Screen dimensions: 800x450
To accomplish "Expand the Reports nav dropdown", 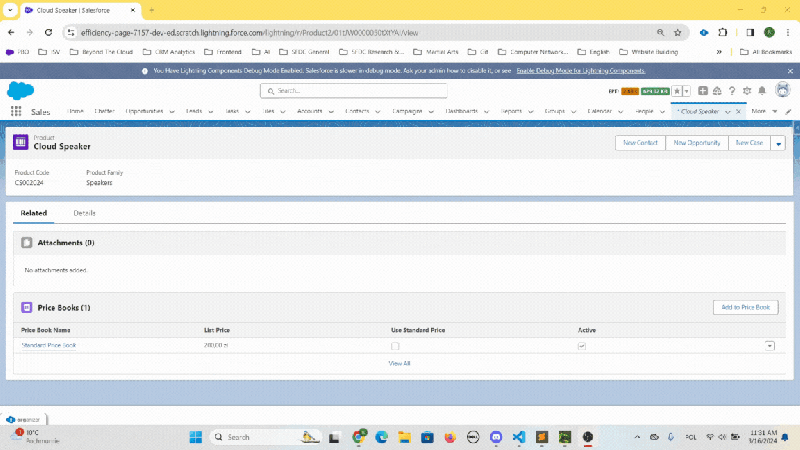I will coord(531,111).
